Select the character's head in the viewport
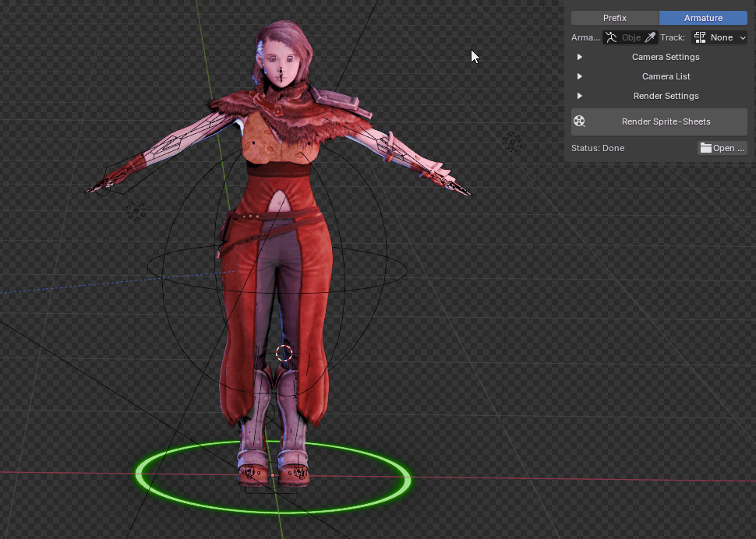This screenshot has height=539, width=756. [x=284, y=55]
